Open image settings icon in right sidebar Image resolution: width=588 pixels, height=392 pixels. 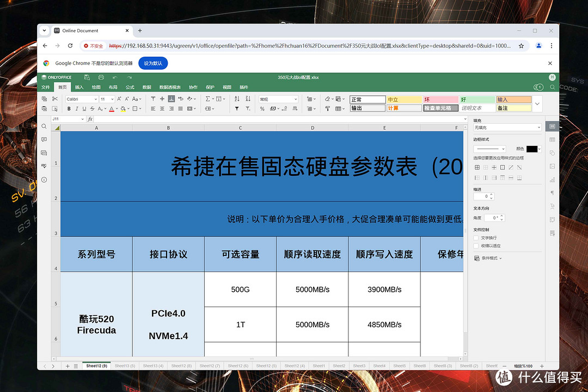552,167
